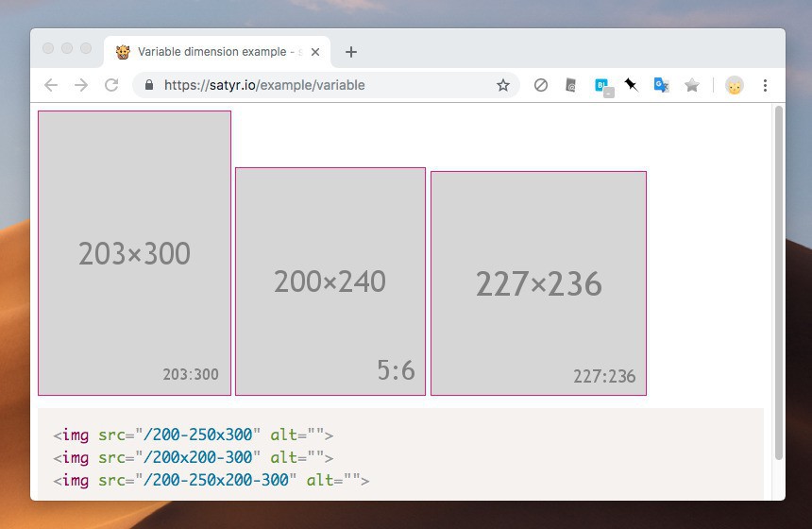Go back to the previous page
The height and width of the screenshot is (529, 812).
[51, 85]
